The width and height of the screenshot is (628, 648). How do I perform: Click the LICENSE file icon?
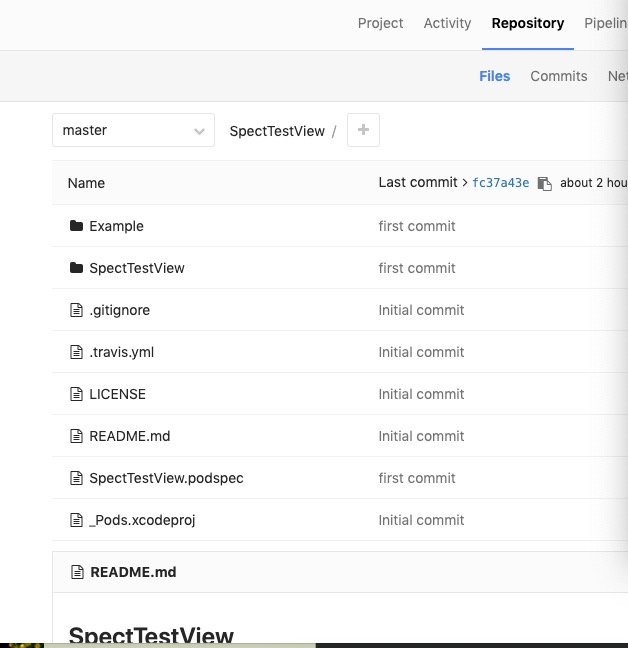(x=76, y=394)
